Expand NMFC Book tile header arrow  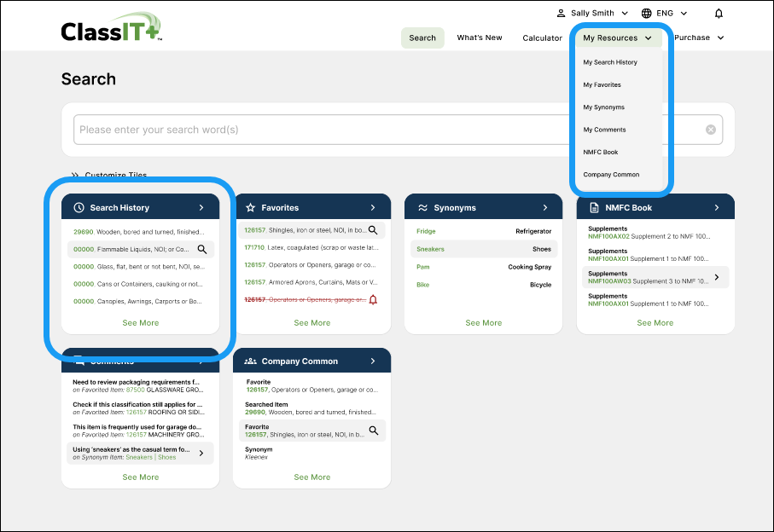point(717,207)
